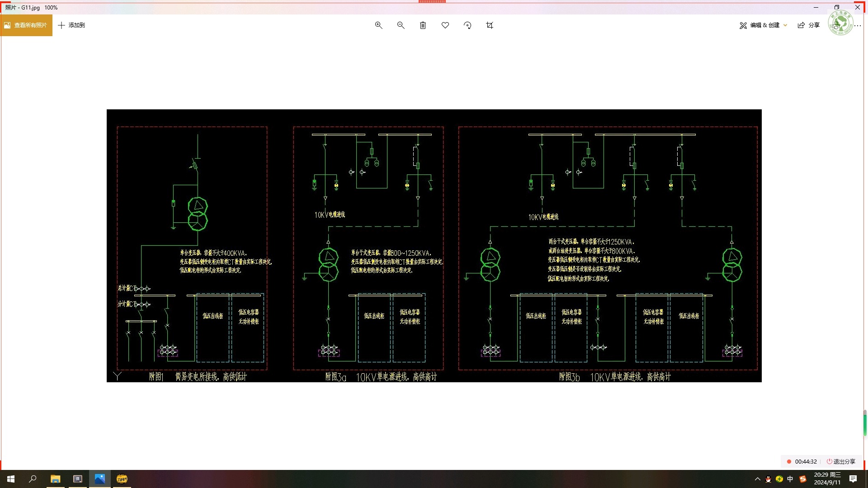Delete photo with trash icon
Image resolution: width=868 pixels, height=488 pixels.
(x=423, y=25)
